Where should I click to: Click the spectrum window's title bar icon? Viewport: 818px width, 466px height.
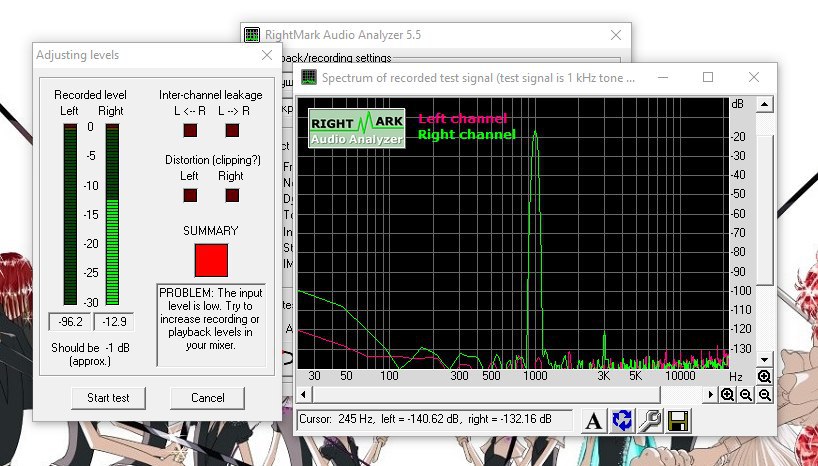coord(309,77)
